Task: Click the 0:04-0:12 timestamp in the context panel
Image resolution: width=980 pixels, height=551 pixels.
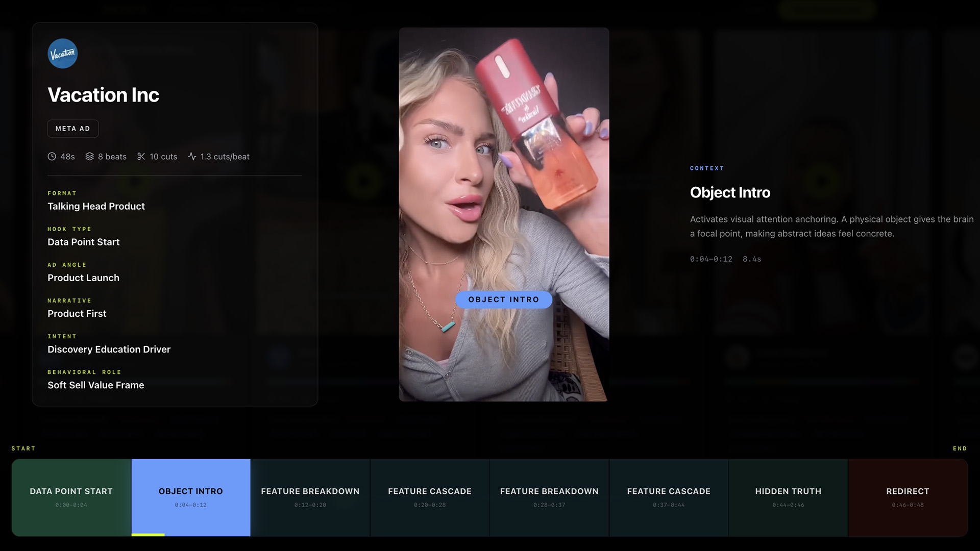Action: click(x=712, y=259)
